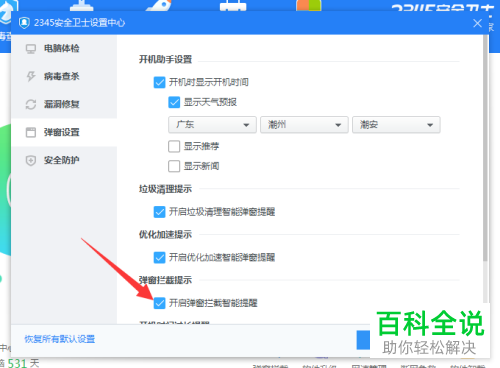Click the refresh icon beside 漏洞修复
The height and width of the screenshot is (368, 500).
[x=31, y=104]
